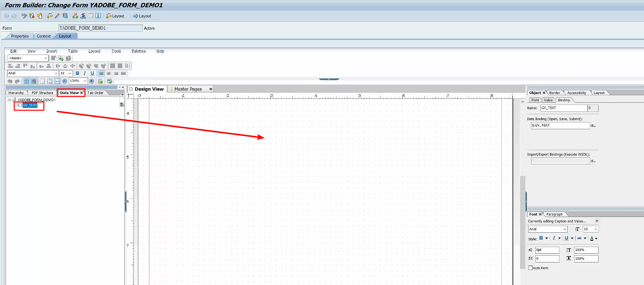
Task: Open the View menu in Designer
Action: [32, 51]
